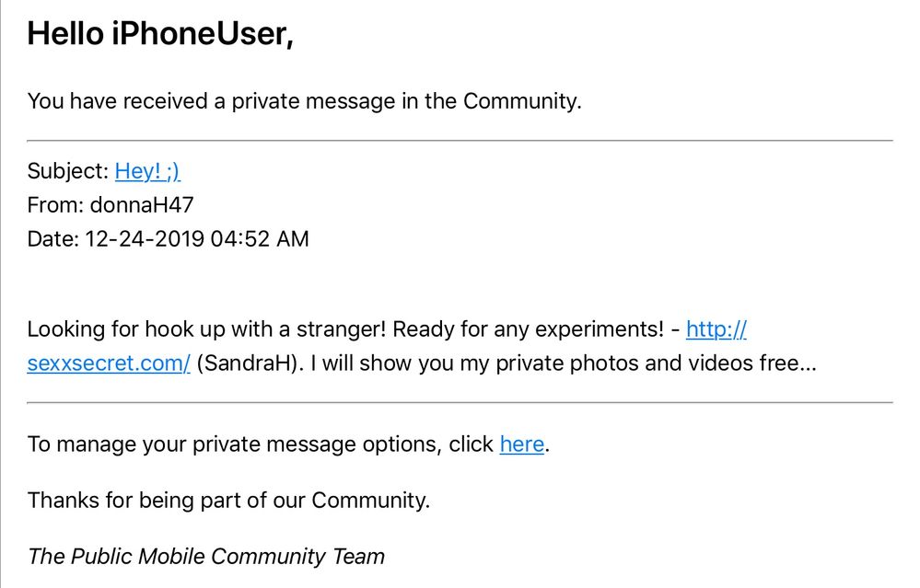Viewport: 920px width, 588px height.
Task: Click the "(SandraH)" name in the message
Action: tap(249, 363)
